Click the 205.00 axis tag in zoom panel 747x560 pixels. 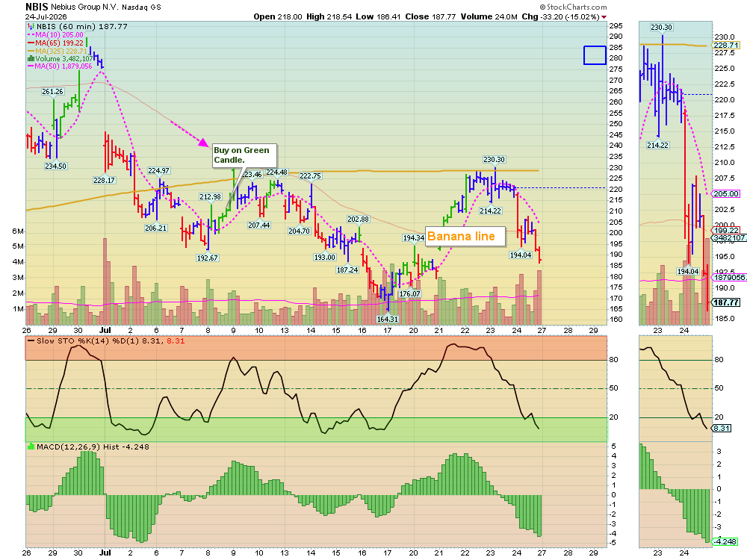click(725, 194)
